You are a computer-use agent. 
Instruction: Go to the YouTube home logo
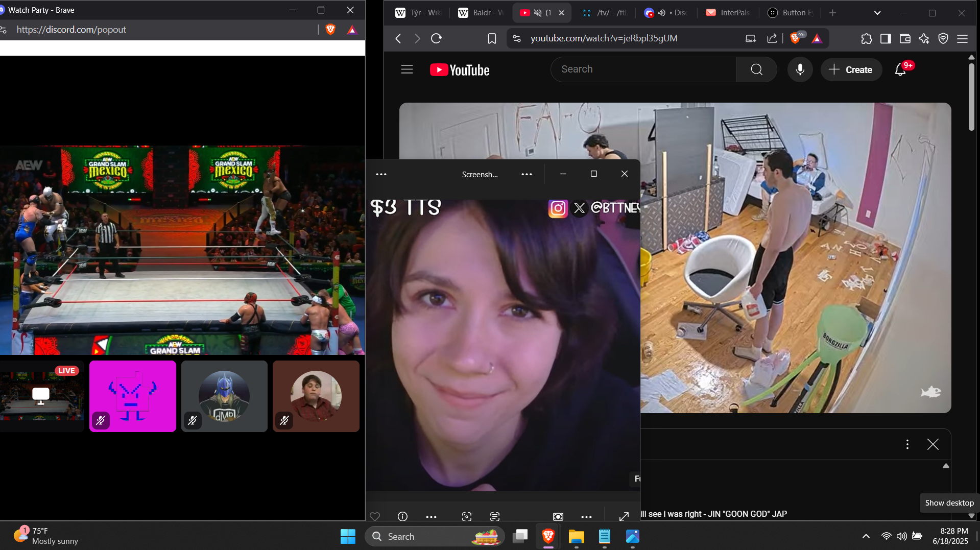point(460,70)
